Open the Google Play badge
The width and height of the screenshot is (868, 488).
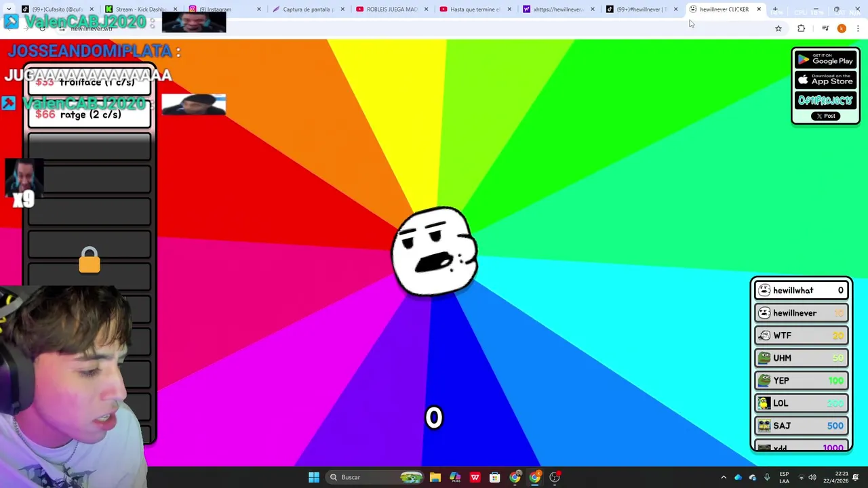pyautogui.click(x=825, y=60)
